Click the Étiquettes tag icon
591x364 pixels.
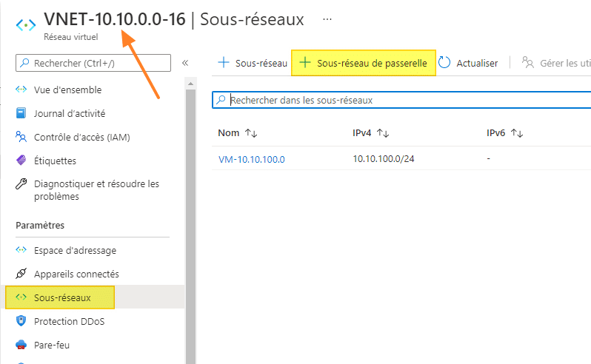21,161
